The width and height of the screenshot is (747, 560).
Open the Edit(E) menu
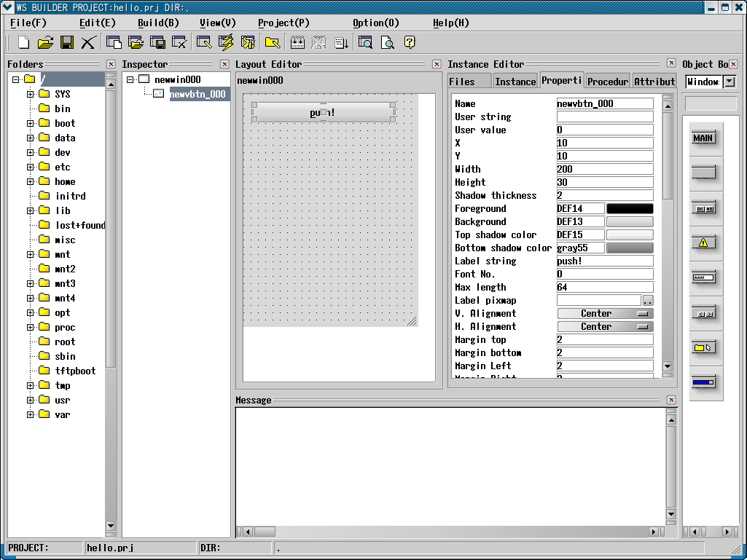click(98, 23)
